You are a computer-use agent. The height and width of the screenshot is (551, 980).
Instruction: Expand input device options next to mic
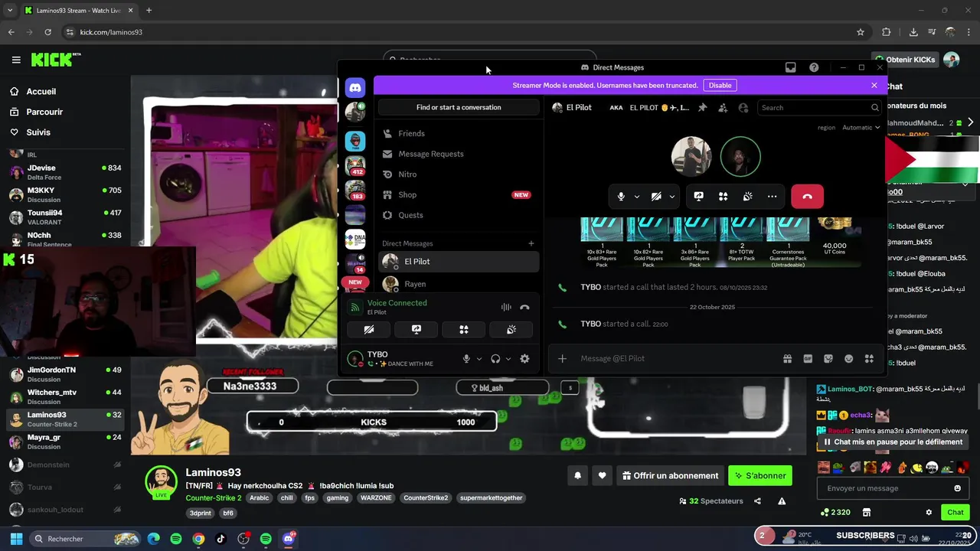tap(479, 359)
